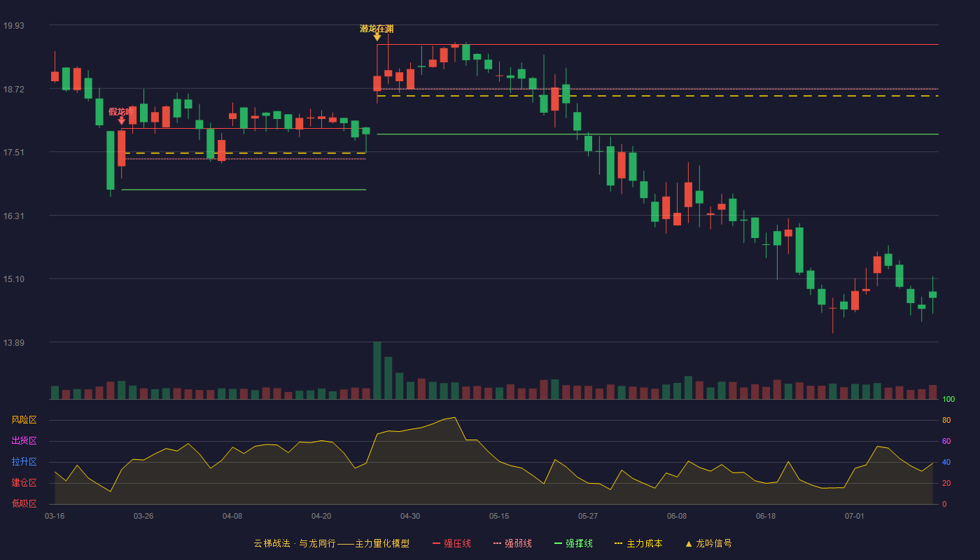The width and height of the screenshot is (980, 560).
Task: Click the 04-08 date label
Action: 232,516
